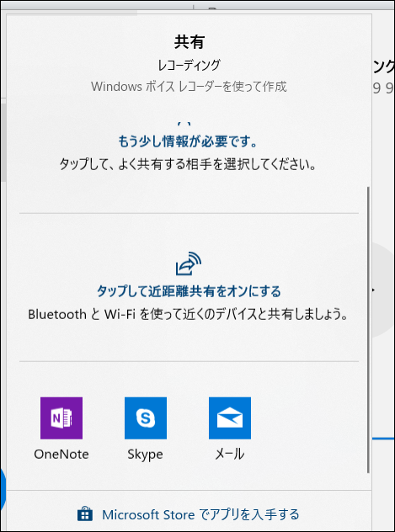This screenshot has height=532, width=395.
Task: Click タップして近距離共有をオンにする
Action: 189,291
